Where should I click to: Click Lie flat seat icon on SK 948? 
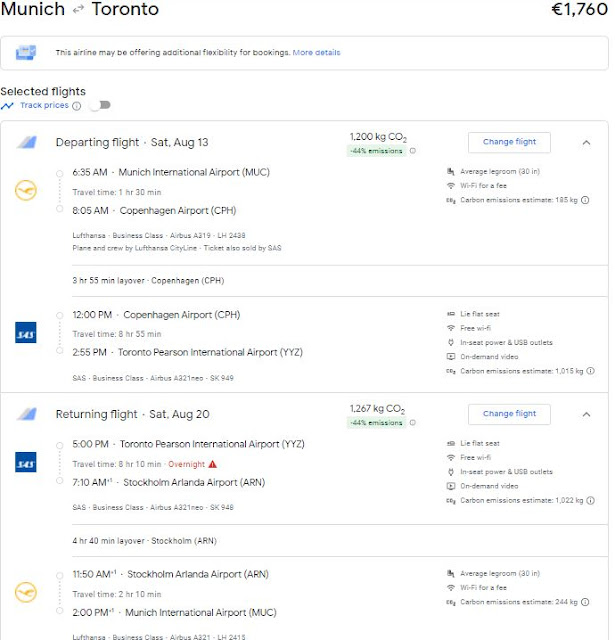(451, 443)
